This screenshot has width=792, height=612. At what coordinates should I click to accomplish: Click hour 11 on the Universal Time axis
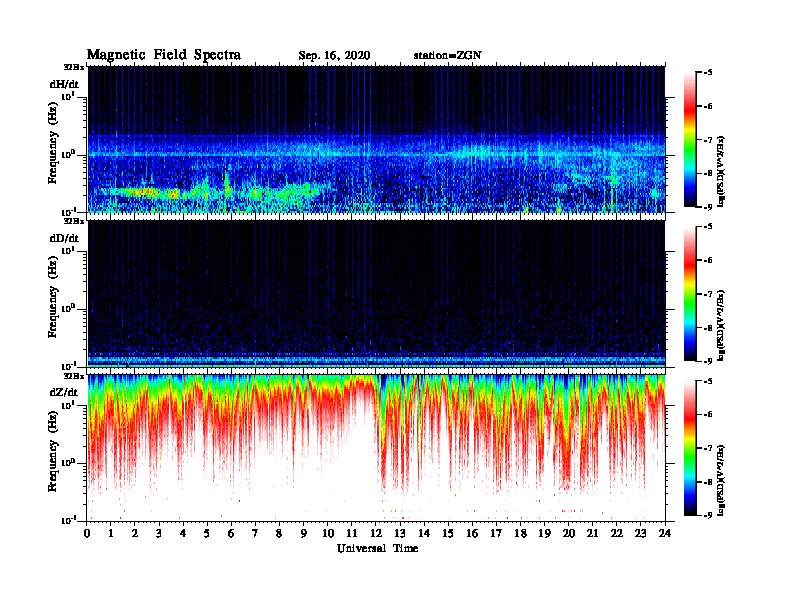coord(352,533)
